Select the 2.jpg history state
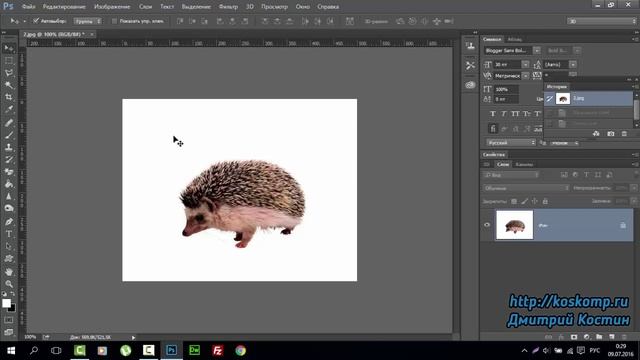640x360 pixels. 589,98
